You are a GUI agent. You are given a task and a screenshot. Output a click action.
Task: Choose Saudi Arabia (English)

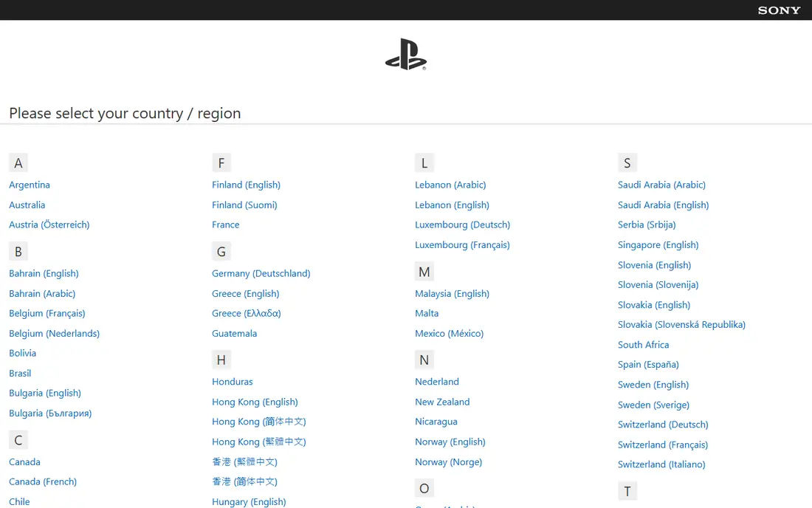tap(664, 205)
